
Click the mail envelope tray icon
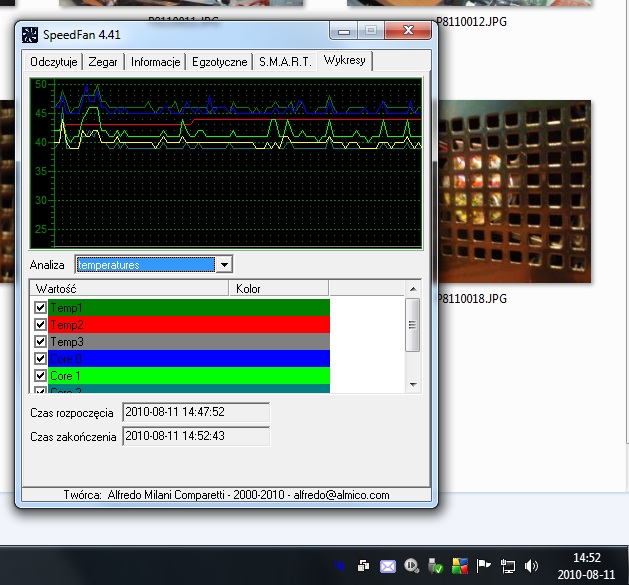pos(388,567)
